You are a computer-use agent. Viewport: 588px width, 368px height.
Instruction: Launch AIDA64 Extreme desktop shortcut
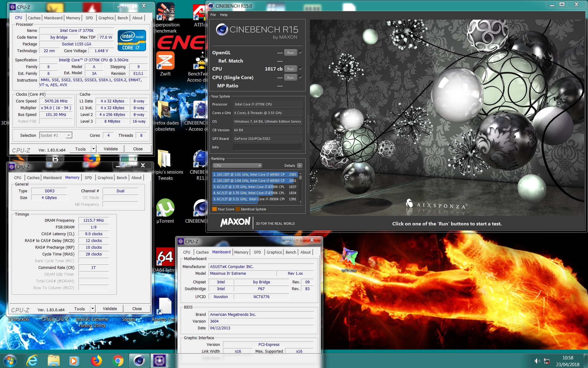165,260
